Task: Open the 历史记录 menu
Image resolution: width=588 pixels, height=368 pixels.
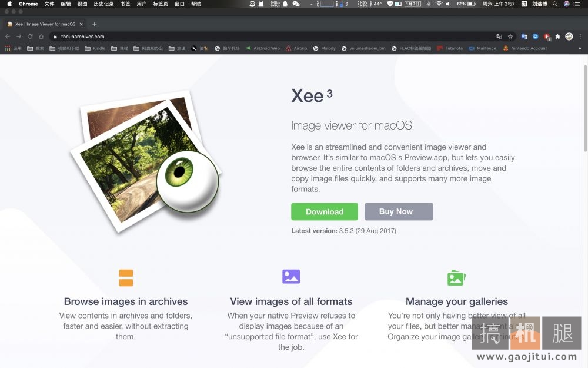Action: pyautogui.click(x=103, y=4)
